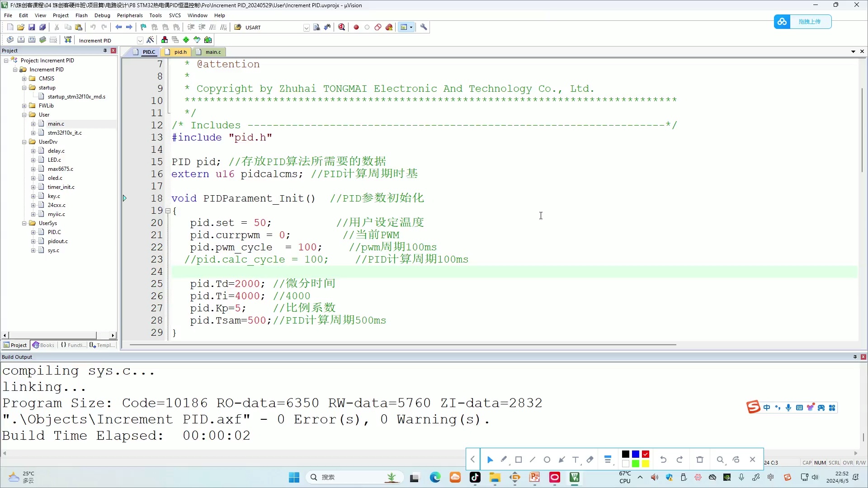The height and width of the screenshot is (488, 868).
Task: Select the pen annotation tool
Action: click(504, 459)
